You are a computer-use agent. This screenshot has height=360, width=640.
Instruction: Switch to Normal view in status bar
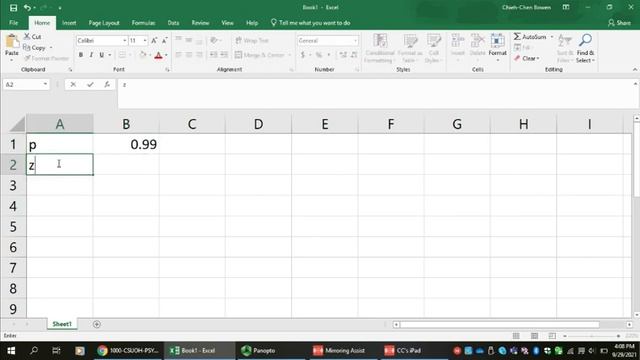tap(516, 336)
